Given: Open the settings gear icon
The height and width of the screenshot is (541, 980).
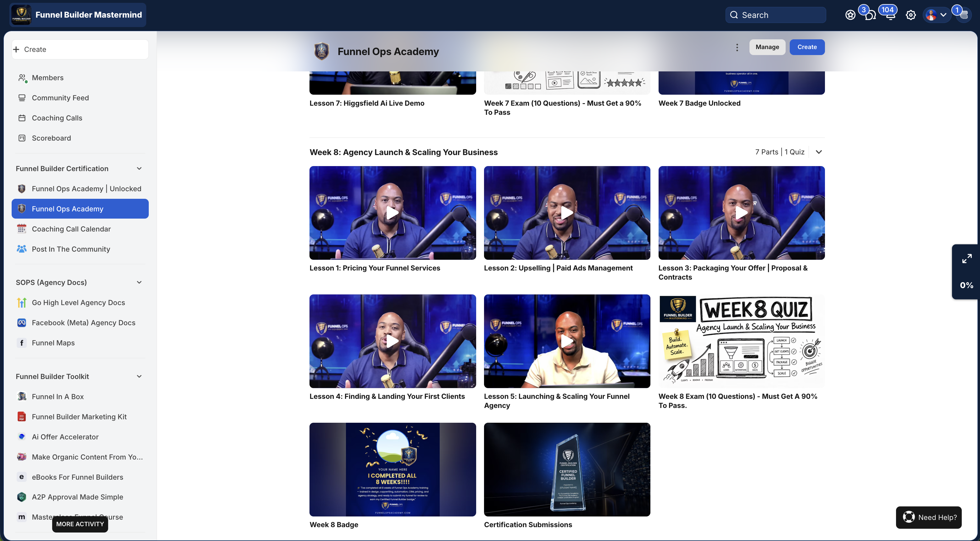Looking at the screenshot, I should pyautogui.click(x=911, y=15).
